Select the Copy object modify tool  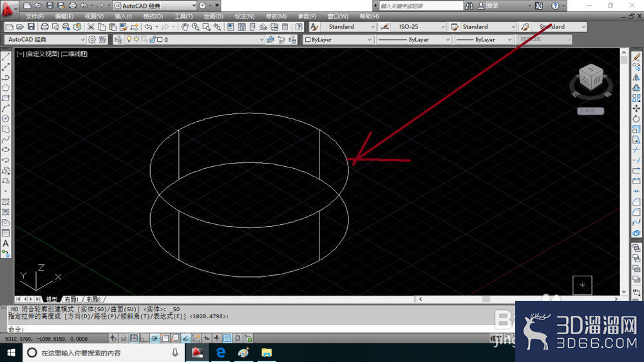636,66
